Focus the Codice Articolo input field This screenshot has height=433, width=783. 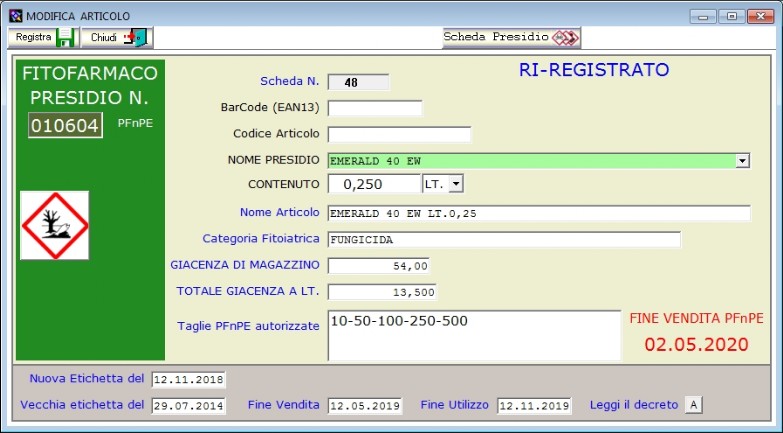pyautogui.click(x=399, y=134)
